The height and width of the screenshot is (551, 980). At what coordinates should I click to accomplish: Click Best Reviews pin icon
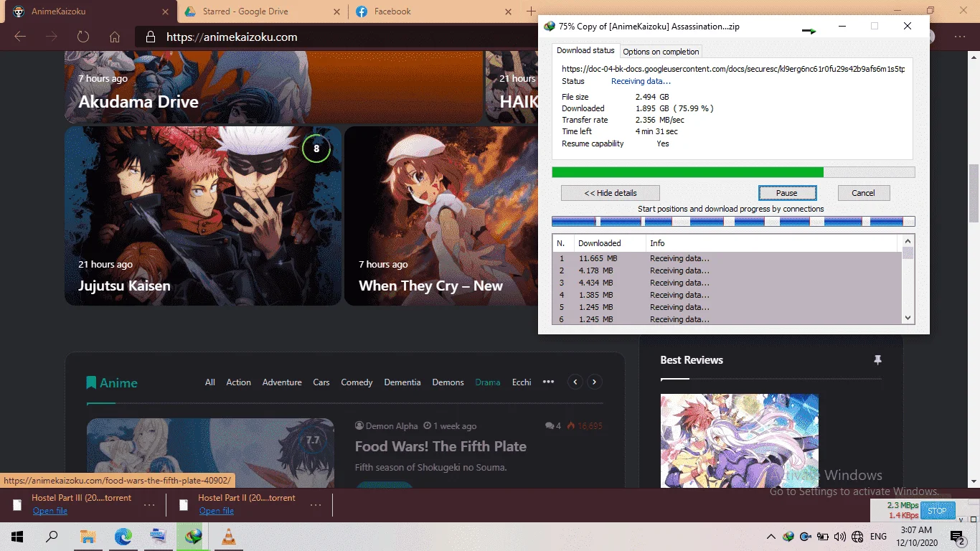(877, 360)
